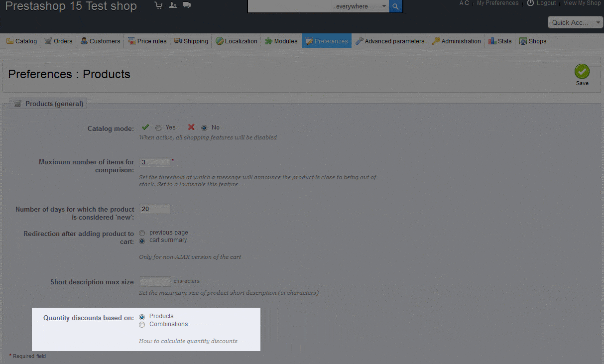Open the Shipping tab with truck icon
Screen dimensions: 604x364
191,41
